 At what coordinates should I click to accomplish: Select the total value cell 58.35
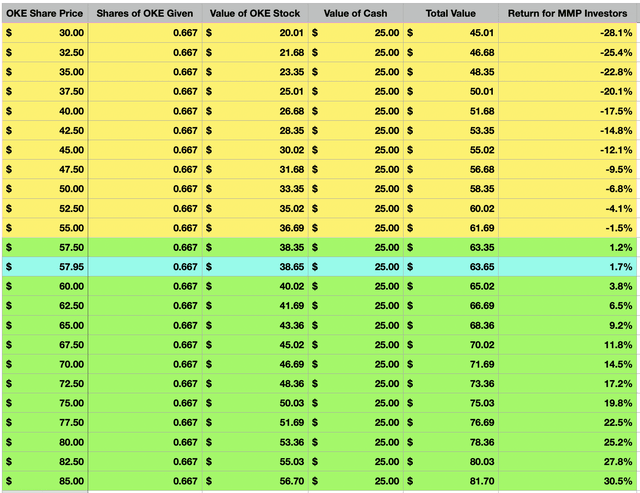(451, 189)
